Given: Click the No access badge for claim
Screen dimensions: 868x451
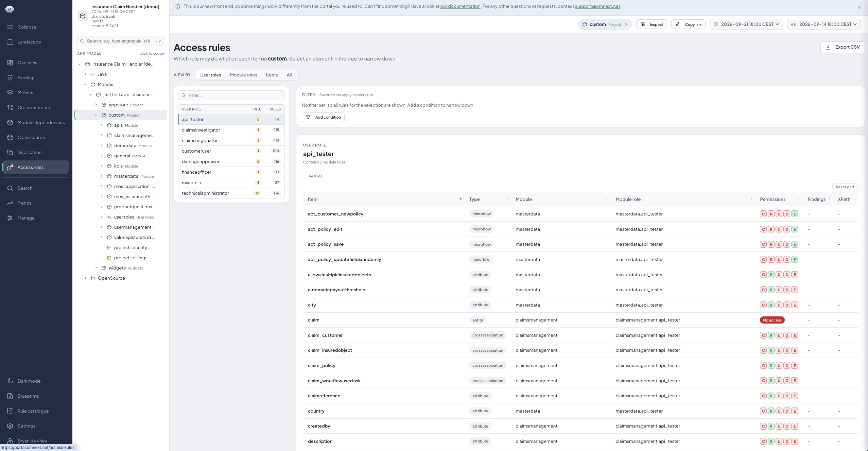Looking at the screenshot, I should pyautogui.click(x=772, y=320).
